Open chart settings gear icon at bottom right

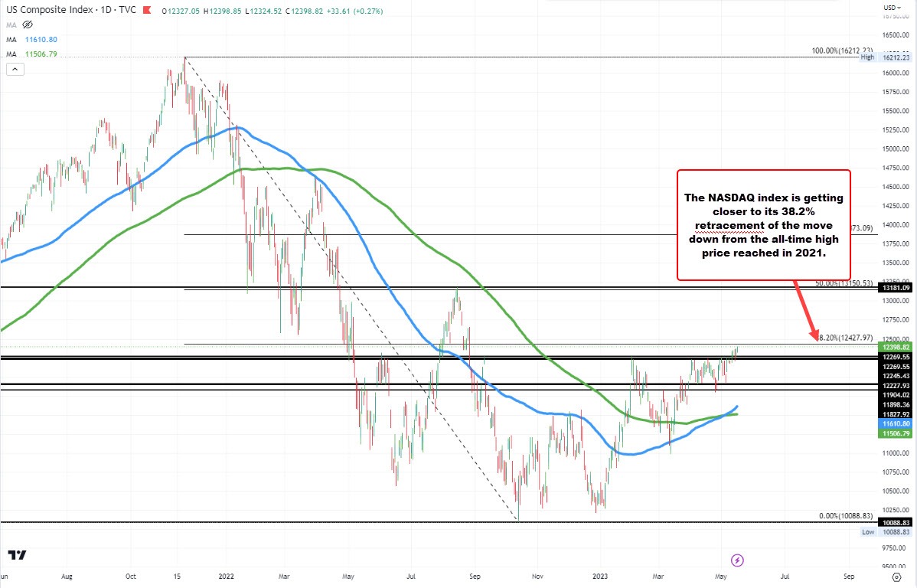(x=896, y=577)
